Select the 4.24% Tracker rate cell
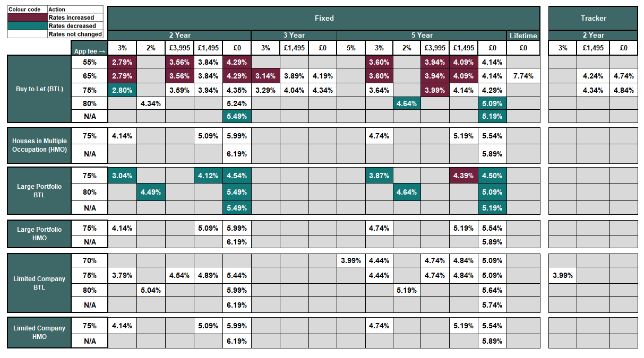Screen dimensions: 644x358 point(593,76)
